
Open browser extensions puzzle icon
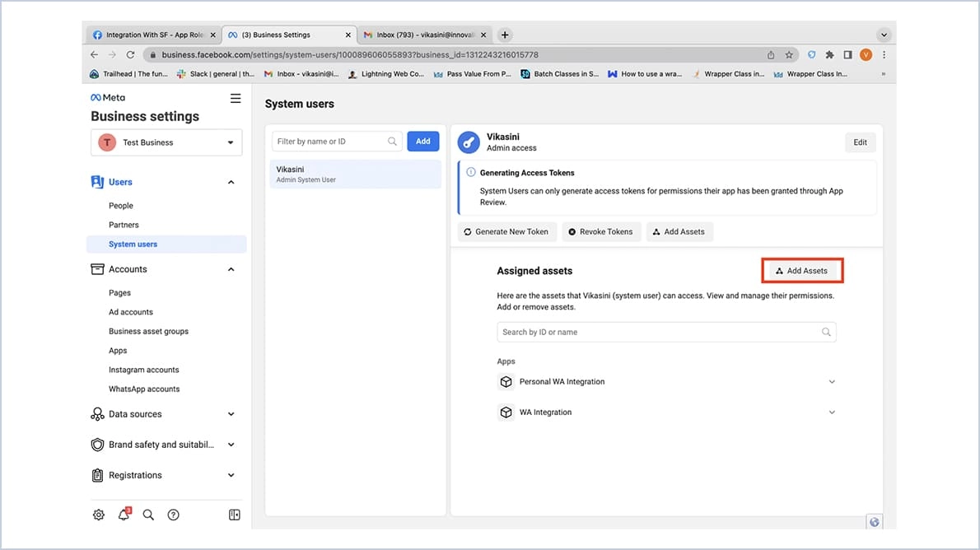tap(829, 54)
